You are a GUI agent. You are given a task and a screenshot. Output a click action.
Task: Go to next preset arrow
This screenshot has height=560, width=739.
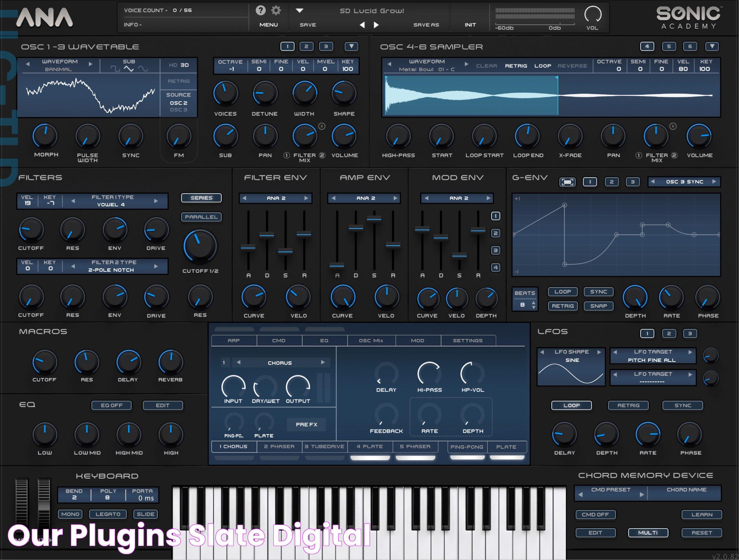(x=376, y=25)
